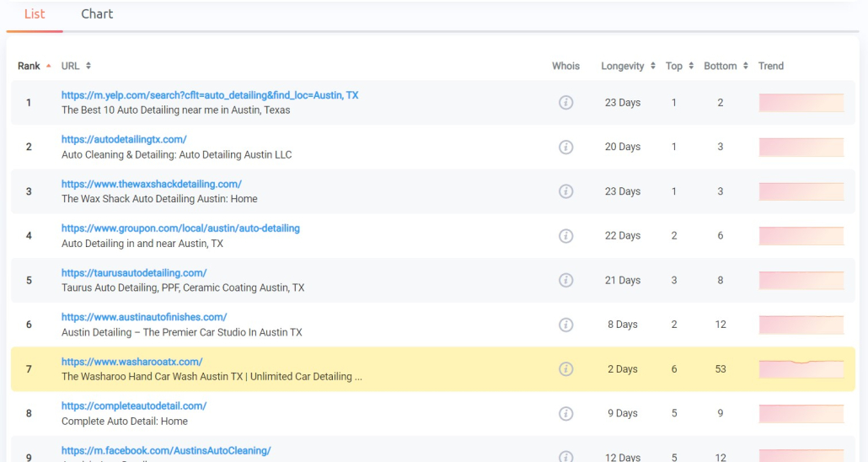Sort the table by the Rank column
Viewport: 868px width, 462px height.
[34, 66]
